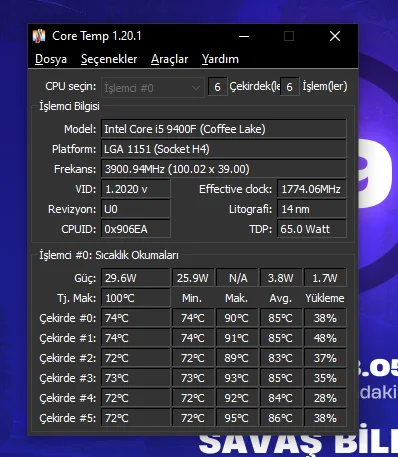Click Çekirde #5 average temperature 86°C
The height and width of the screenshot is (457, 398).
tap(281, 418)
